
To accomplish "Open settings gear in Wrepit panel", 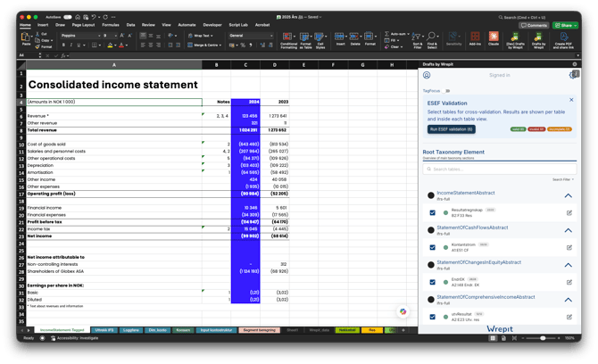I will point(572,75).
